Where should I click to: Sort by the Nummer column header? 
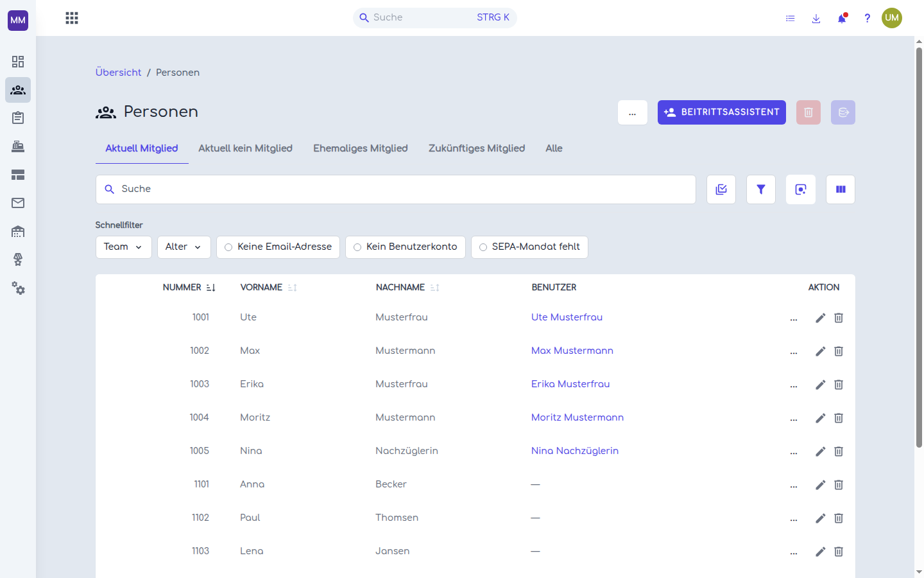[x=189, y=288]
